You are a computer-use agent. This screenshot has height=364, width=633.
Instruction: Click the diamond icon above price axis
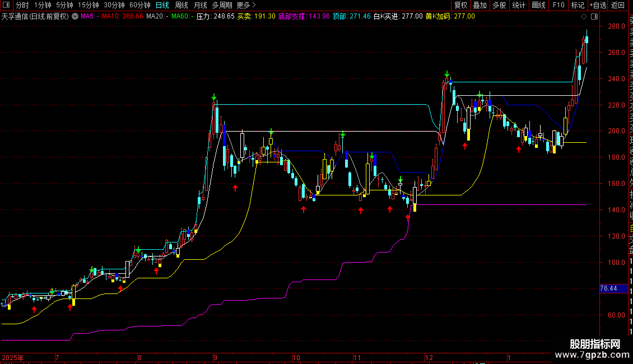584,17
